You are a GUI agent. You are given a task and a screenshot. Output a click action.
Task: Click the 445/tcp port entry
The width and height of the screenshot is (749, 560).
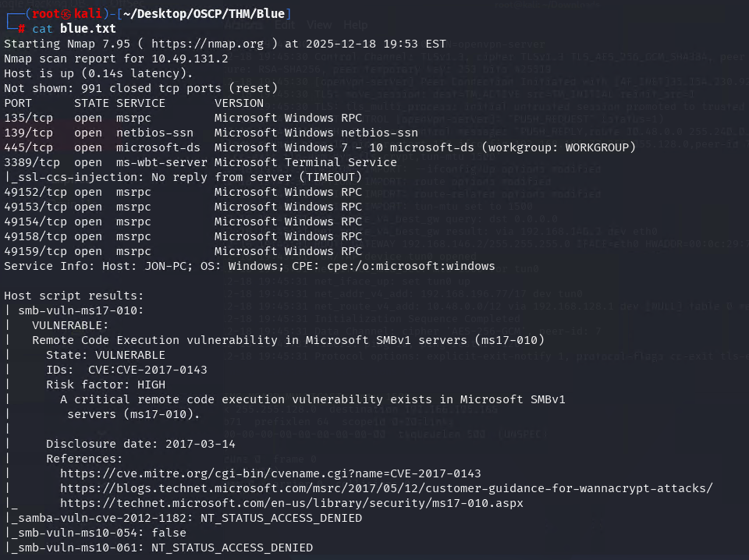(29, 147)
